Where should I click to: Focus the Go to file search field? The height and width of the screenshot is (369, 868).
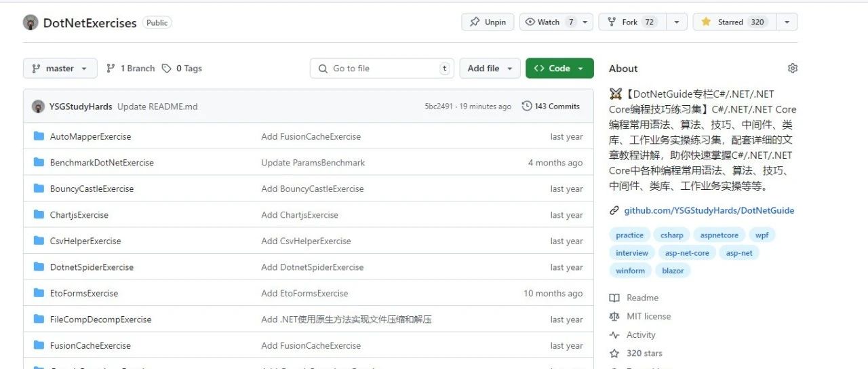[x=382, y=69]
